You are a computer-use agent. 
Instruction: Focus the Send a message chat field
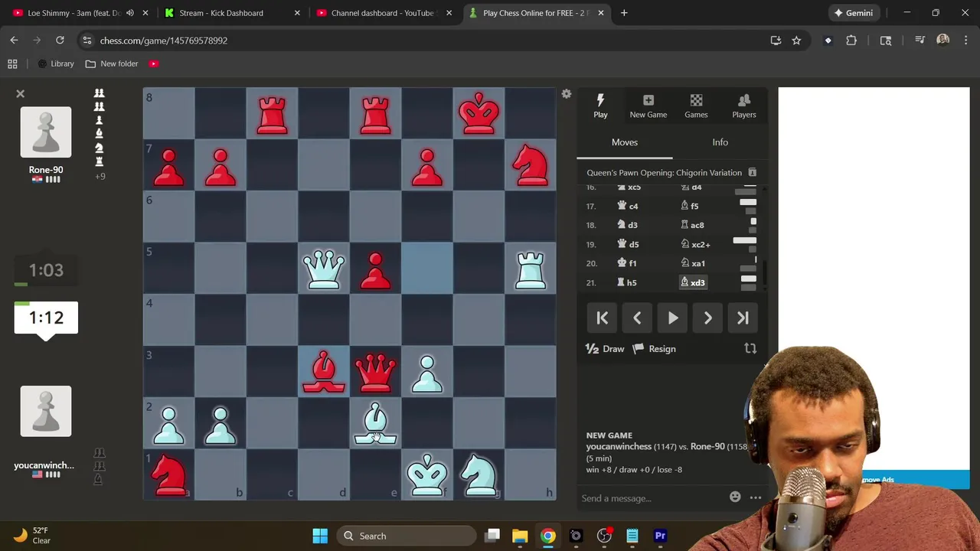[651, 498]
